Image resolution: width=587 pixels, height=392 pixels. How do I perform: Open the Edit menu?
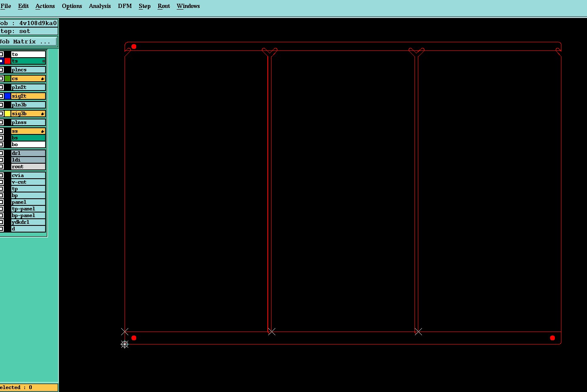(x=23, y=6)
